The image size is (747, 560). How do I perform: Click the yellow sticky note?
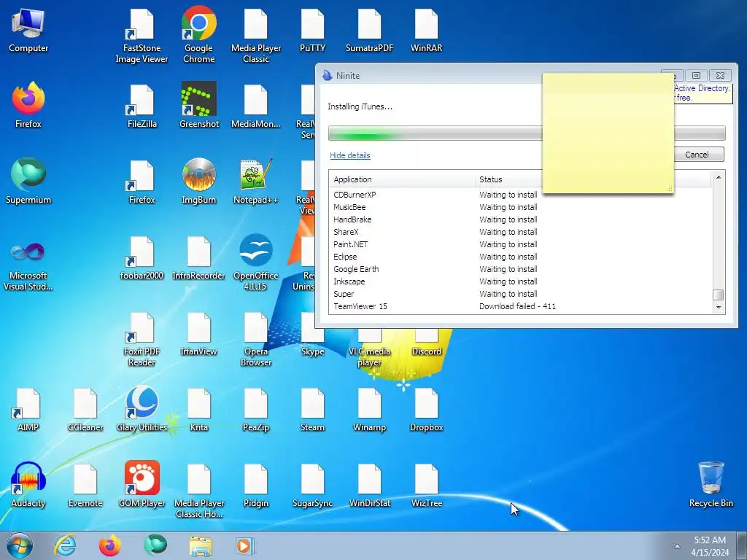coord(608,133)
